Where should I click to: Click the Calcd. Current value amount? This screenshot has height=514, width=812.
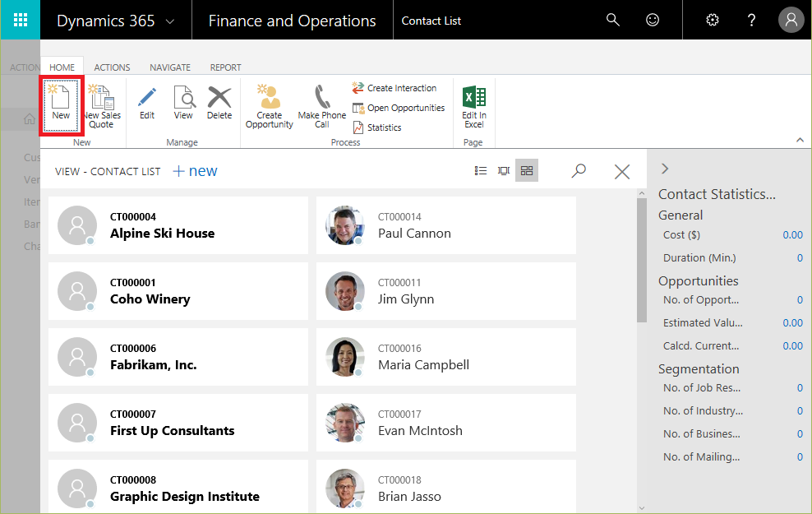tap(792, 345)
